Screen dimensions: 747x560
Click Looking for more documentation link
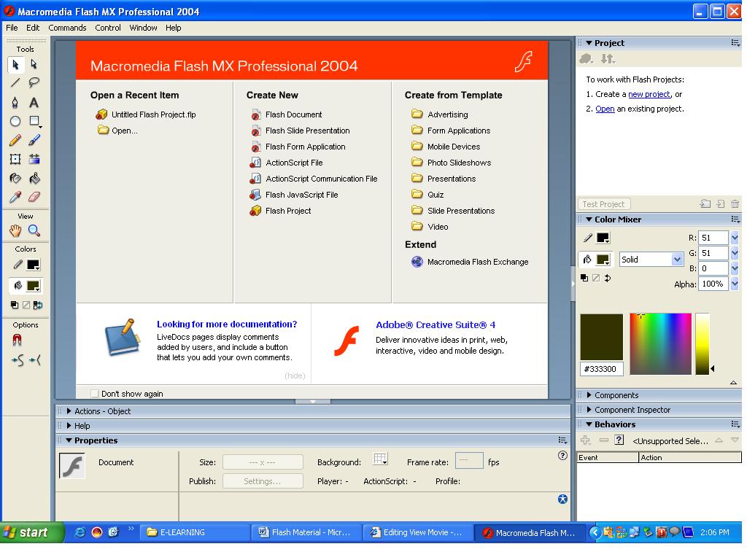(227, 324)
